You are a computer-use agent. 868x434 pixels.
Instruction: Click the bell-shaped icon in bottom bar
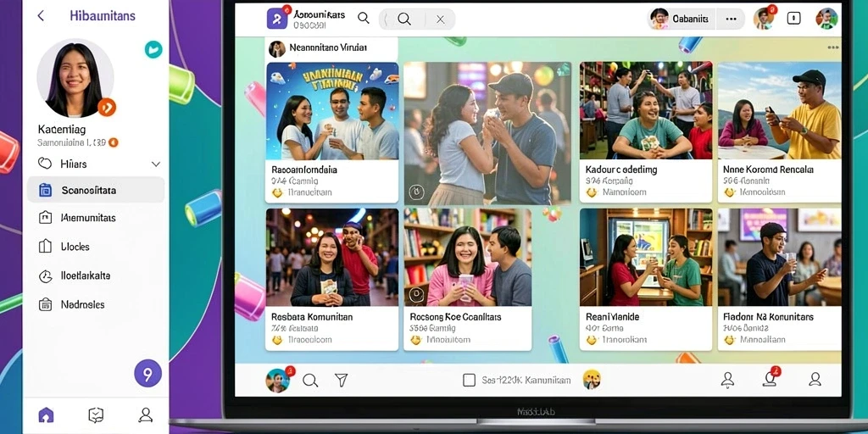pos(727,380)
